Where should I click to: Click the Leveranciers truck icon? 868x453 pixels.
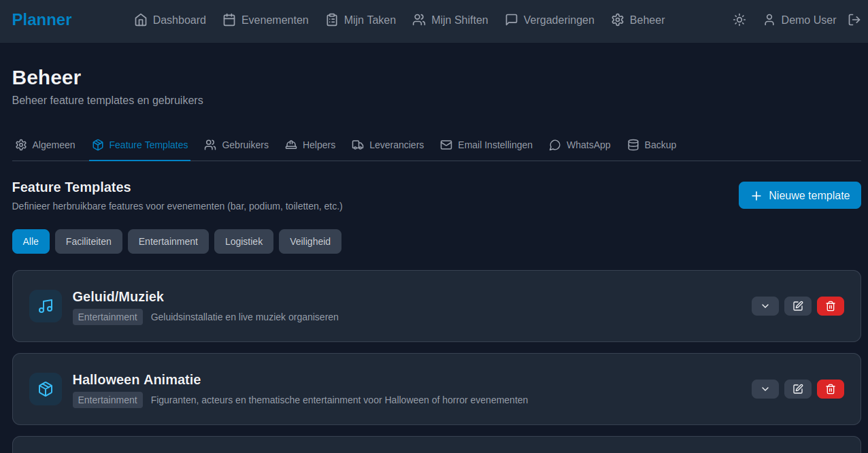[358, 145]
